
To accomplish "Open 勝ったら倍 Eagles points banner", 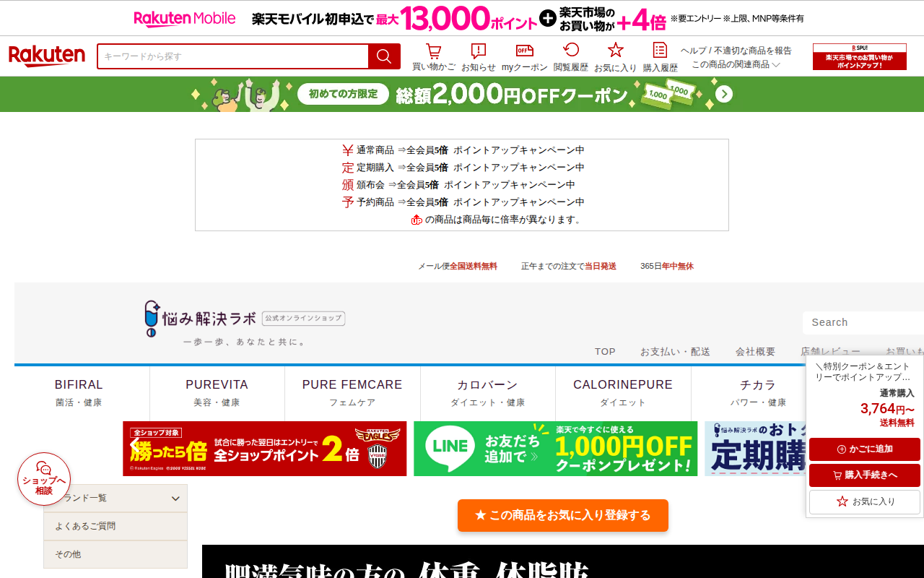I will coord(265,449).
